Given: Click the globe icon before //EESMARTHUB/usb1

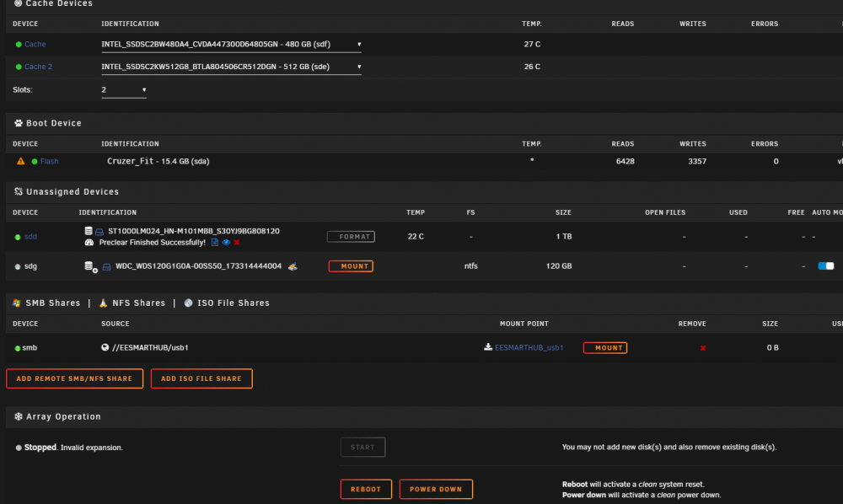Looking at the screenshot, I should coord(105,347).
